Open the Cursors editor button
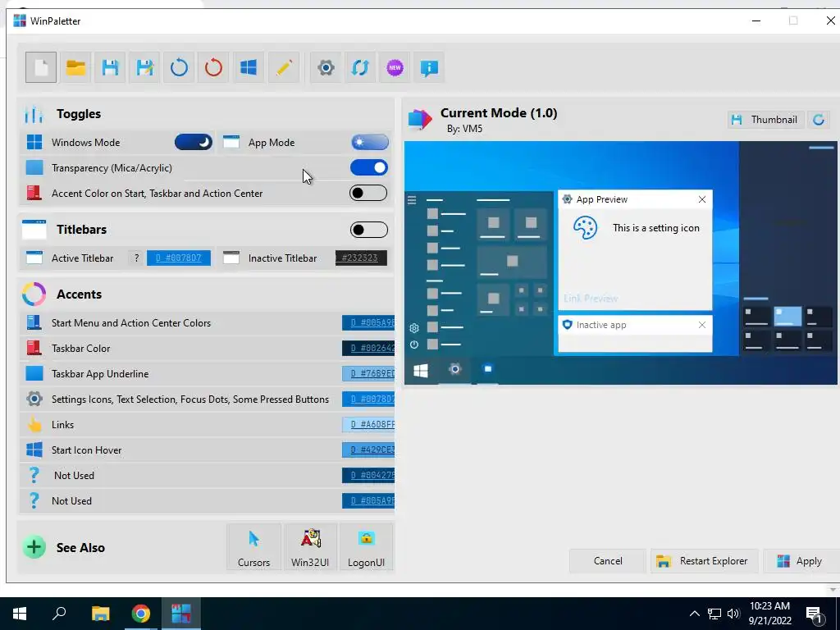Screen dimensions: 840x630 (x=254, y=547)
